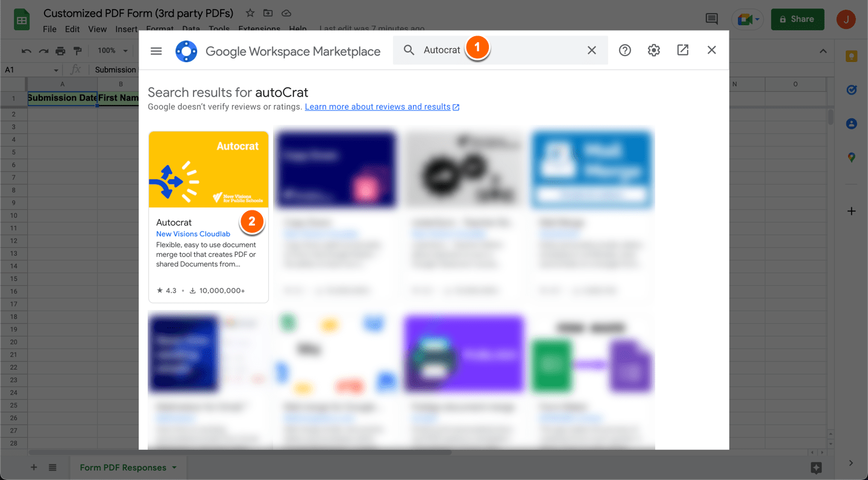Open Google Maps side panel

tap(851, 157)
